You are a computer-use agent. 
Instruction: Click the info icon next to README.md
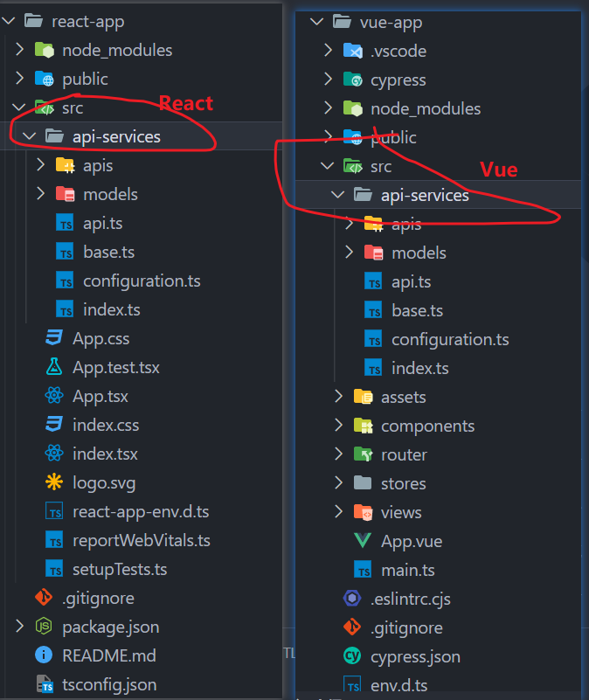(44, 655)
